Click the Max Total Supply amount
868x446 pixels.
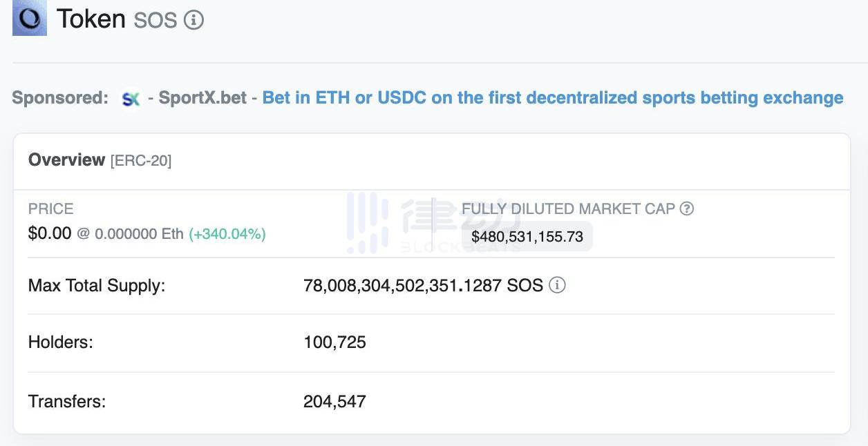(x=423, y=285)
